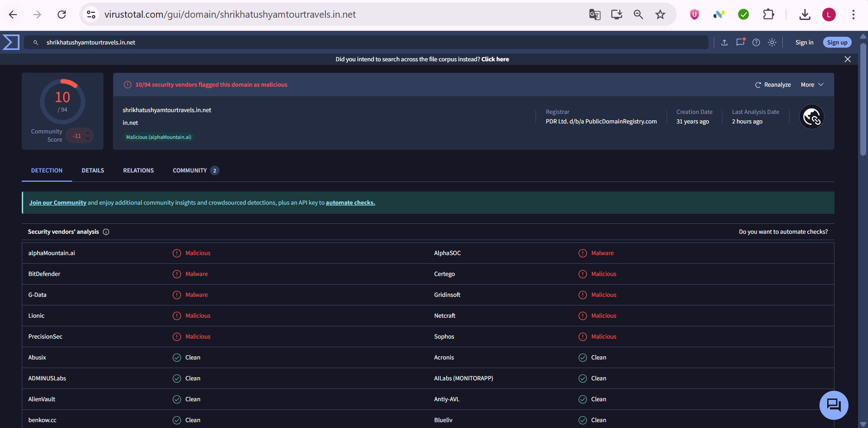Open the notifications speech bubble icon
This screenshot has height=428, width=868.
[x=740, y=42]
